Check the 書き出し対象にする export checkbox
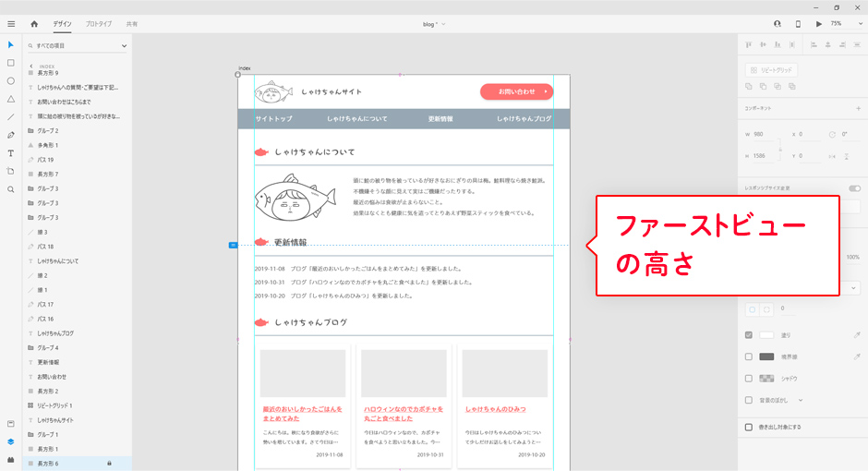This screenshot has width=868, height=471. (749, 427)
